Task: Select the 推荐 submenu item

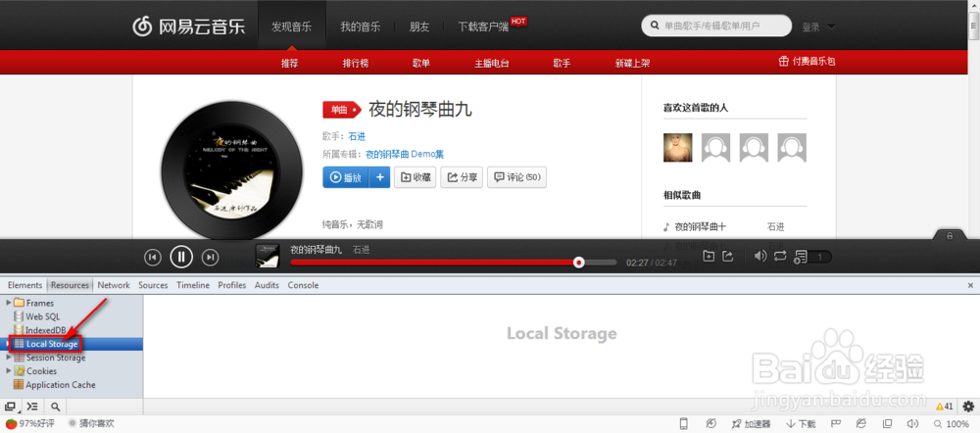Action: click(x=289, y=63)
